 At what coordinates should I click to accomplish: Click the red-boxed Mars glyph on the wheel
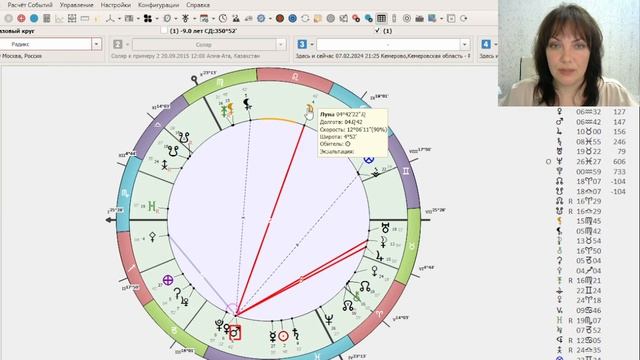point(235,333)
